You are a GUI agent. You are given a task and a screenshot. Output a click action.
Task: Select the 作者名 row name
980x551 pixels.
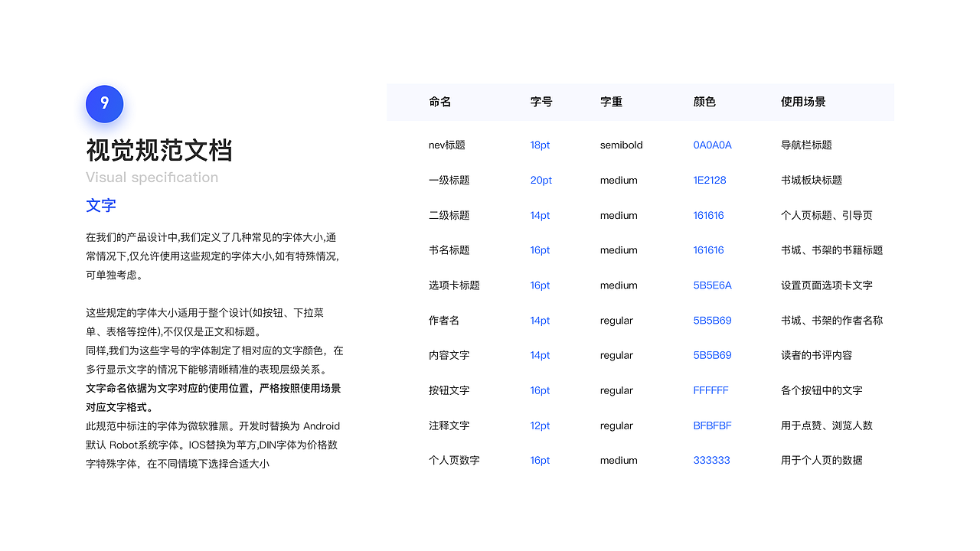tap(444, 321)
